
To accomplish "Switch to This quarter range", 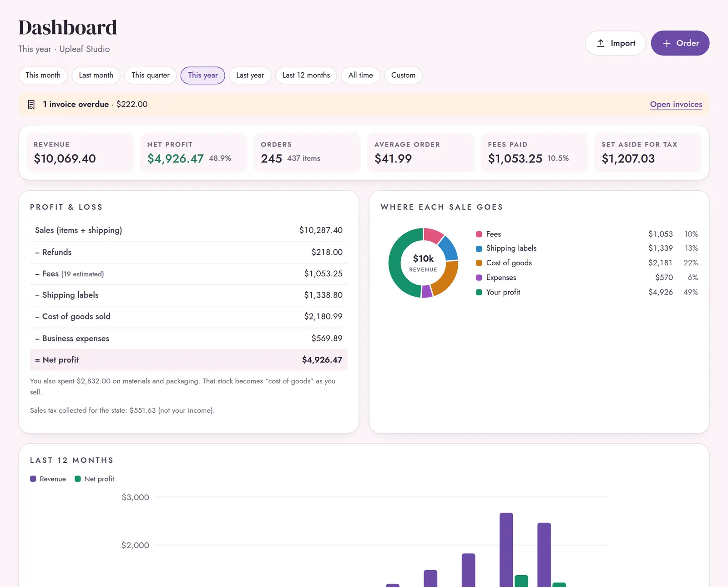I will coord(151,76).
